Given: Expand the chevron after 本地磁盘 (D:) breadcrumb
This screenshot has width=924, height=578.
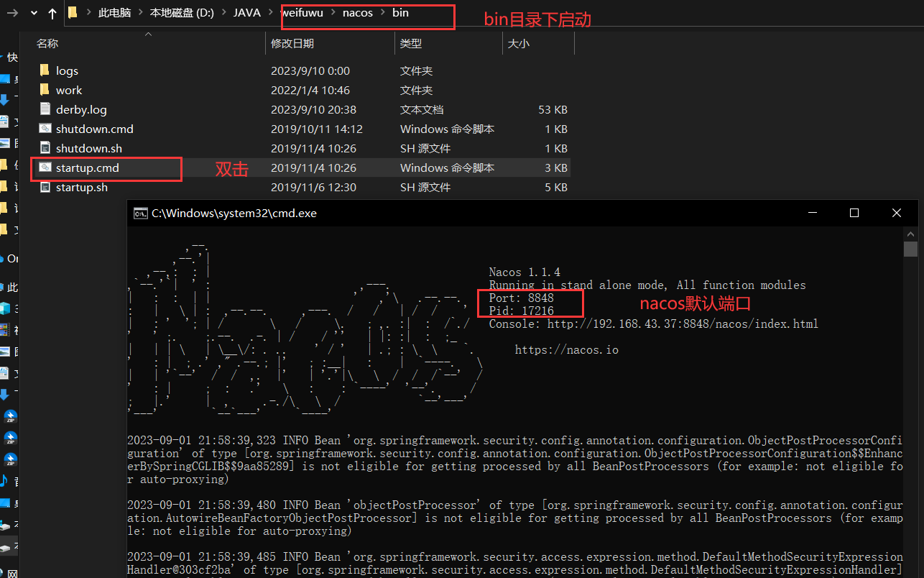Looking at the screenshot, I should point(223,13).
